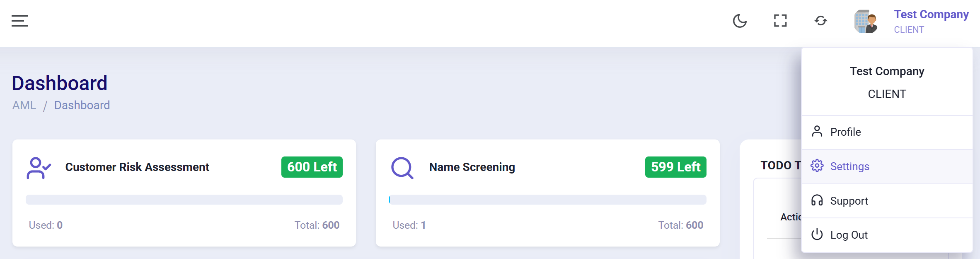Click the user avatar image
The image size is (980, 259).
click(866, 22)
